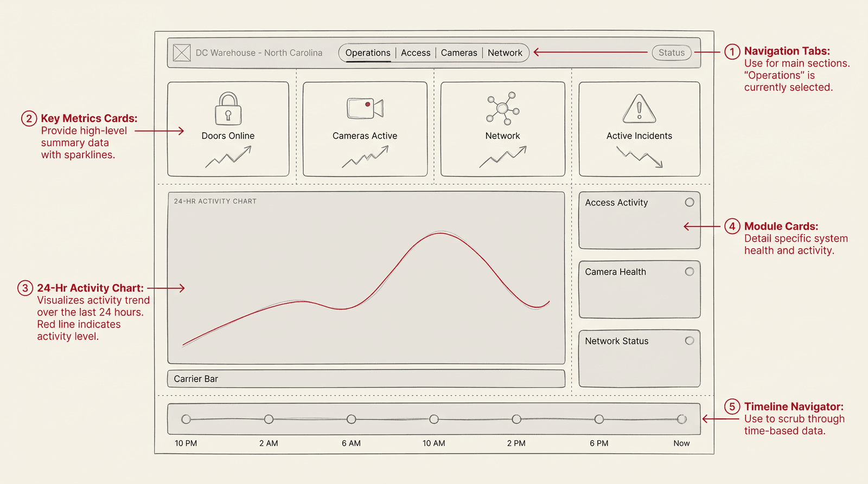Open the Access Activity module card

(640, 220)
